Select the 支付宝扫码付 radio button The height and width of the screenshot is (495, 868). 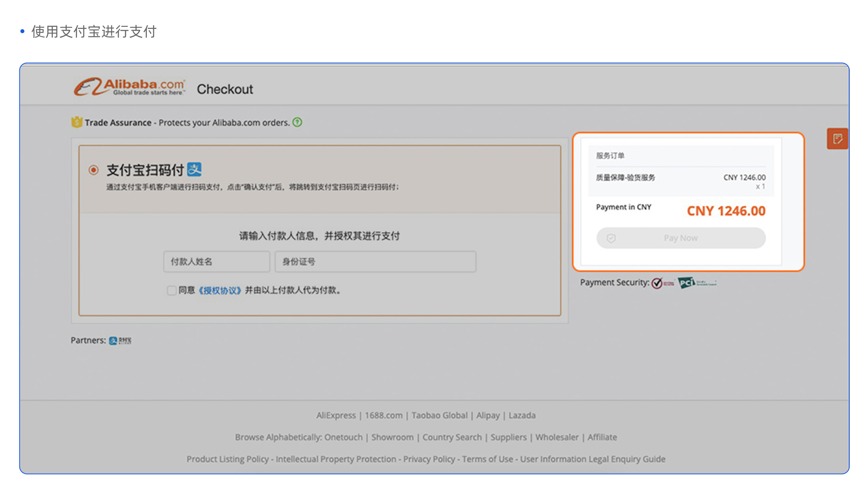(x=94, y=170)
